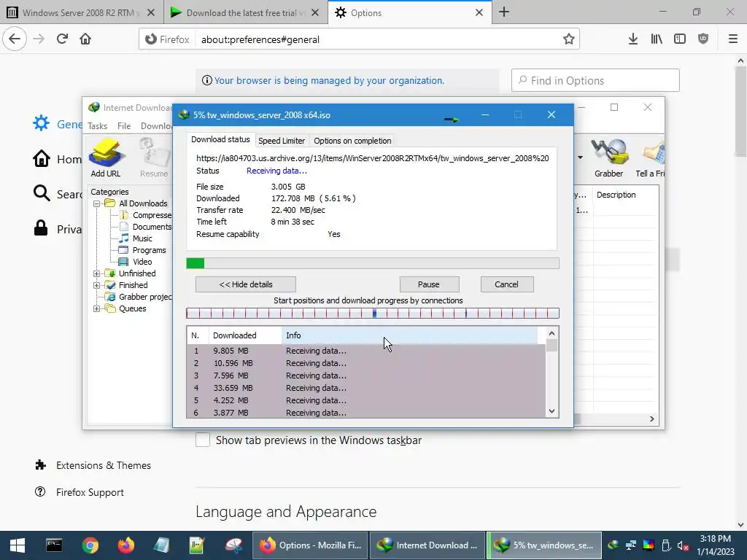Open the Firefox hamburger menu

click(x=733, y=39)
